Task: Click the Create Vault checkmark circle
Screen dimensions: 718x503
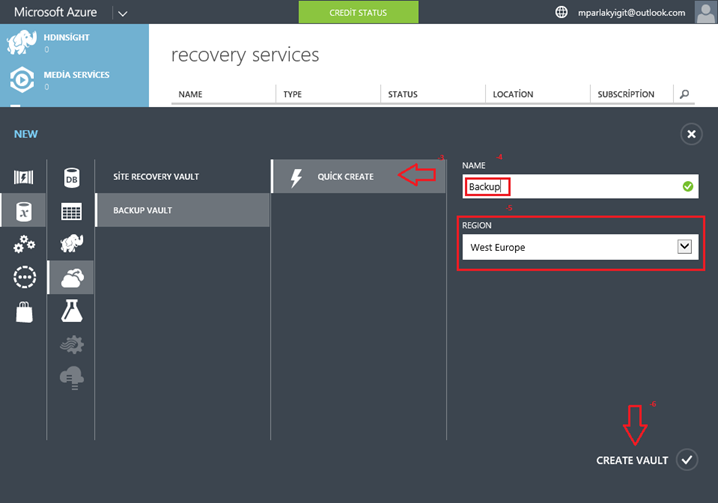Action: pos(687,460)
